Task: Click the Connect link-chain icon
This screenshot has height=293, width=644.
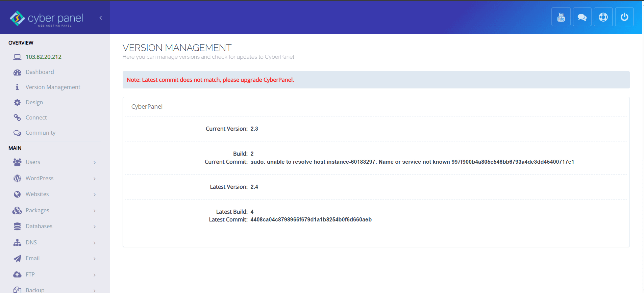Action: [x=17, y=117]
